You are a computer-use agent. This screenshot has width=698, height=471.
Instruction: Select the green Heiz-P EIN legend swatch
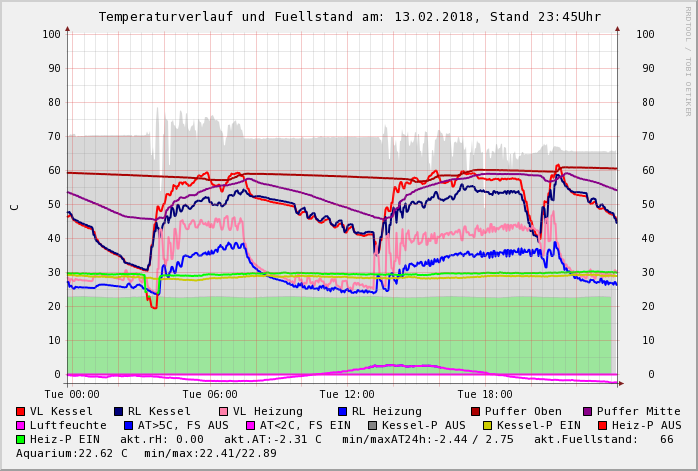(x=21, y=439)
